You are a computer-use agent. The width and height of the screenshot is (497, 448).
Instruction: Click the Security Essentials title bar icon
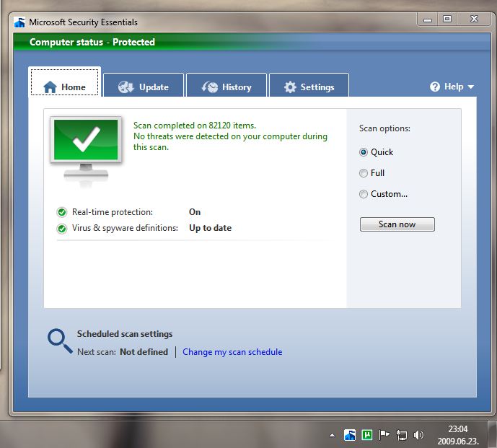19,22
